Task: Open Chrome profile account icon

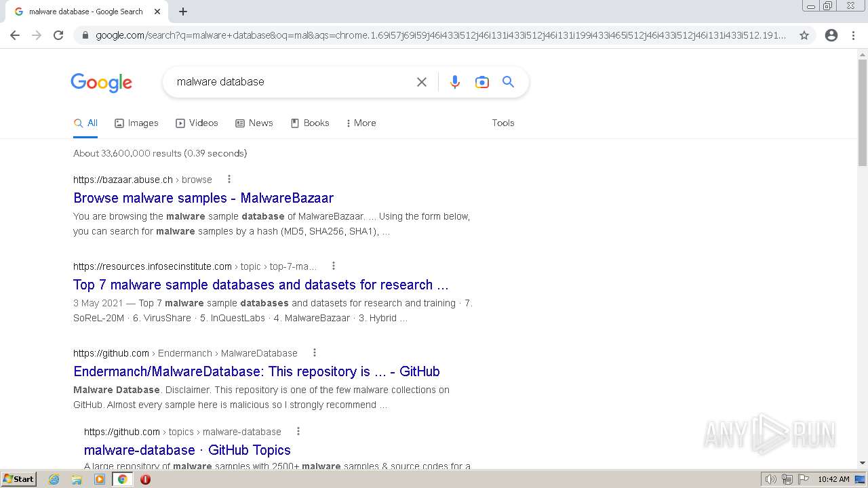Action: pos(831,35)
